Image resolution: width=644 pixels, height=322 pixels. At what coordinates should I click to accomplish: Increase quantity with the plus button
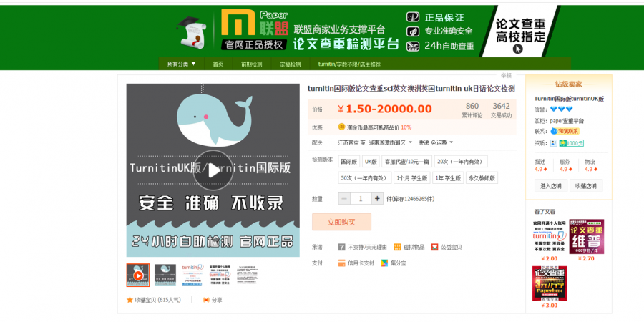point(378,198)
